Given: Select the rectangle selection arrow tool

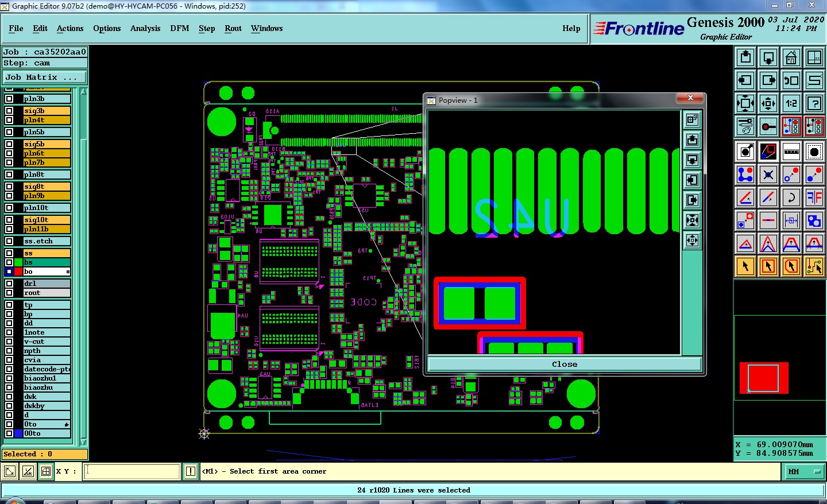Looking at the screenshot, I should [x=768, y=266].
